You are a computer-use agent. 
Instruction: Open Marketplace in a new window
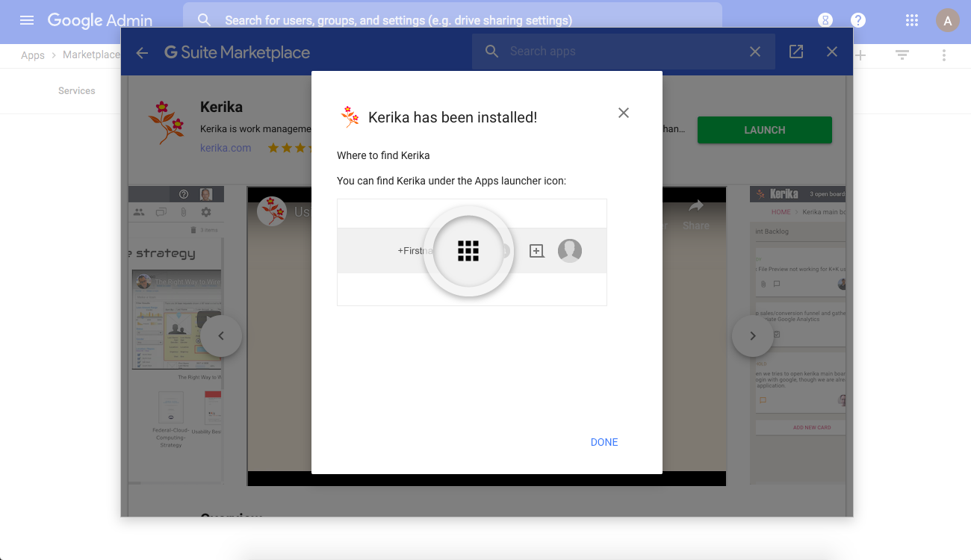click(796, 52)
